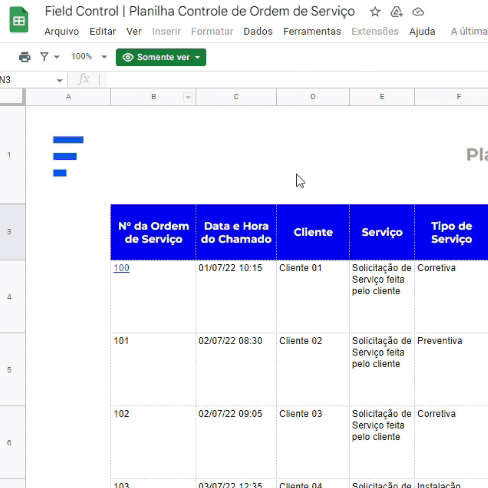Open the Ferramentas menu
This screenshot has height=488, width=488.
point(312,31)
